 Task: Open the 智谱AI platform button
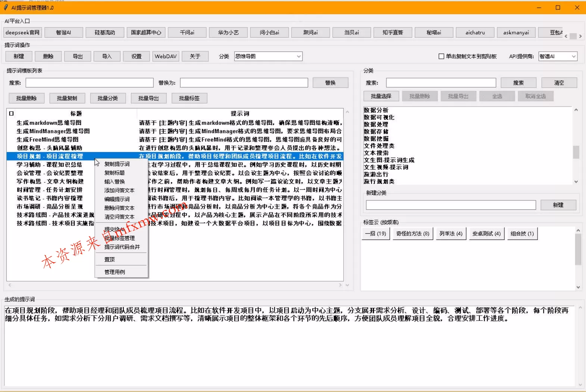63,32
